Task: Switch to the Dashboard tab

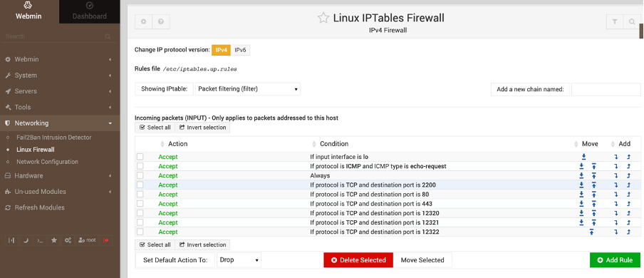Action: pyautogui.click(x=90, y=11)
